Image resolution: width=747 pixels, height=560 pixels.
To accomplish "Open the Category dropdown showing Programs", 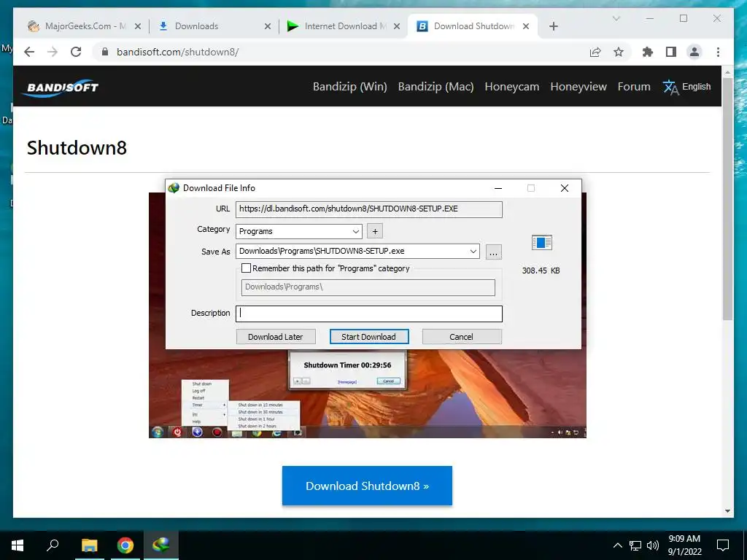I will click(298, 231).
